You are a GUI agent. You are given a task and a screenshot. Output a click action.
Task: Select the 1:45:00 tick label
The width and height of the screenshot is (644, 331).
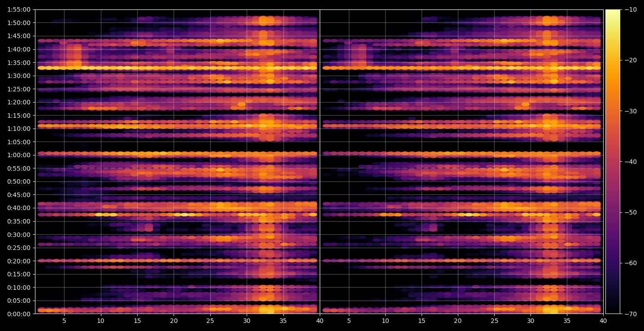19,36
